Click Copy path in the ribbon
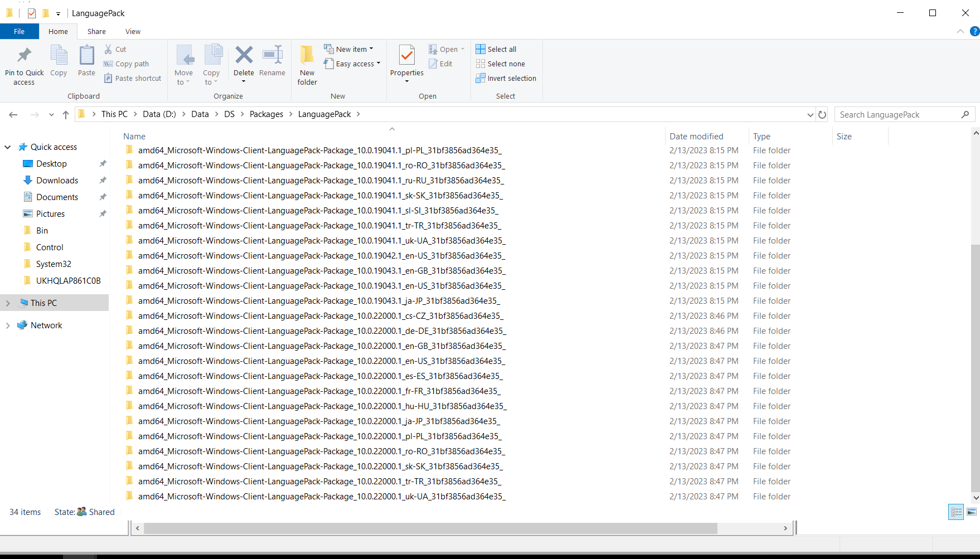This screenshot has width=980, height=559. click(x=127, y=64)
